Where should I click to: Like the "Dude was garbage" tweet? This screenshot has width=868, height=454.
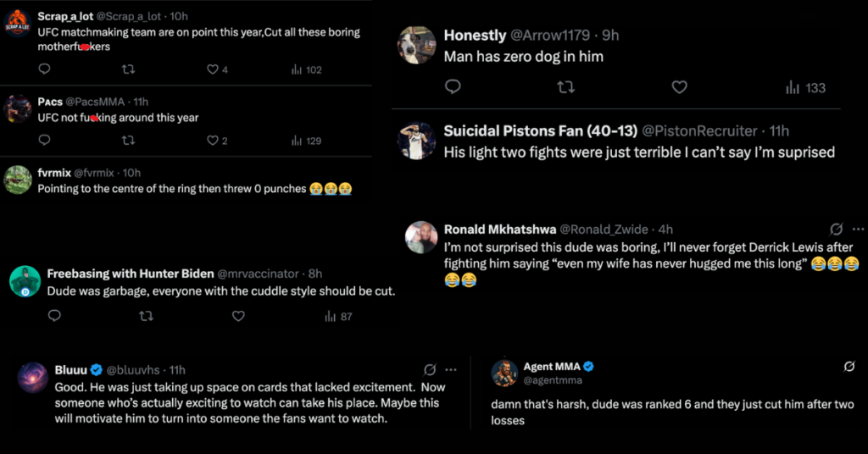tap(238, 316)
